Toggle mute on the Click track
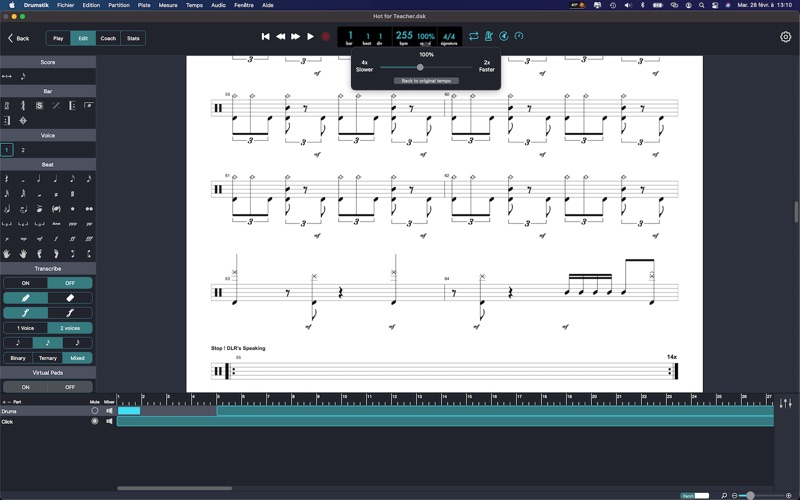This screenshot has width=800, height=500. click(x=94, y=421)
